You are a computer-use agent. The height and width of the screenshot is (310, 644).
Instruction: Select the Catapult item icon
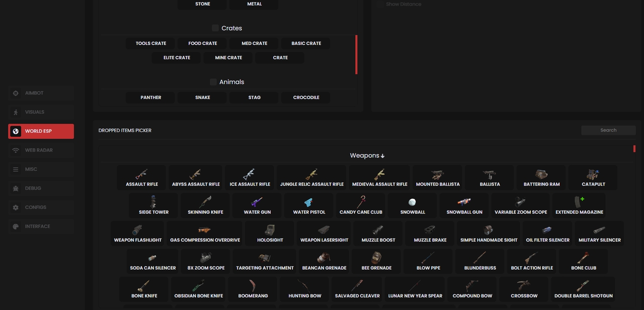click(x=593, y=174)
